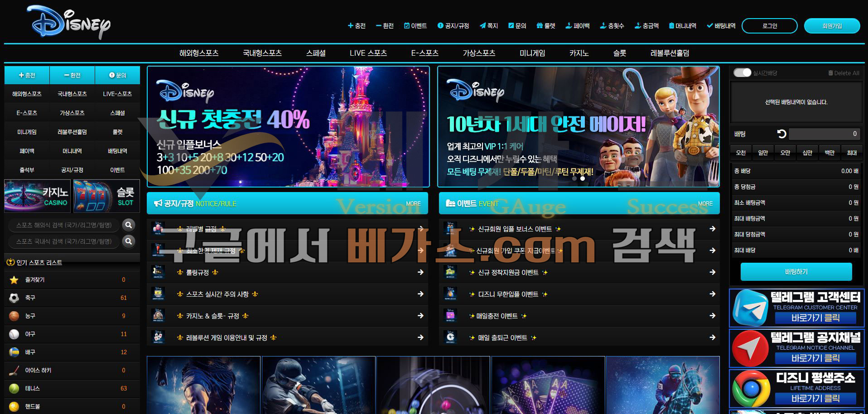Open 신규 정착지원금 이벤트 arrow

[x=712, y=272]
